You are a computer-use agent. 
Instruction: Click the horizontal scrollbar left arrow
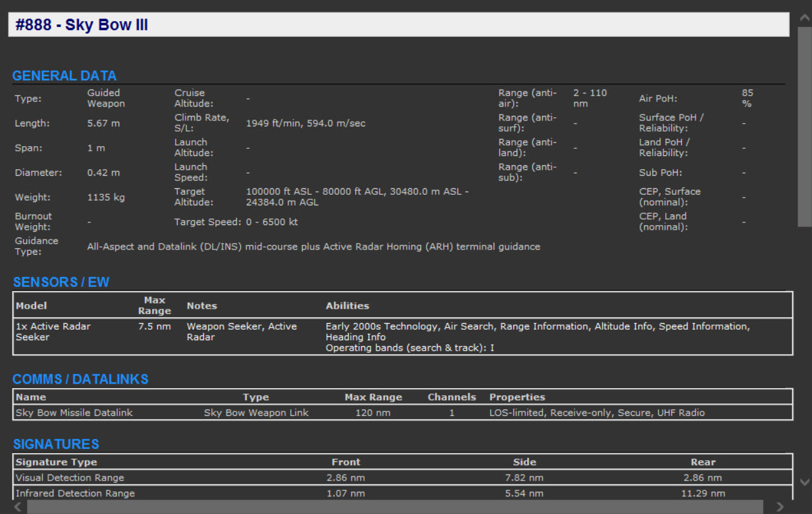(x=18, y=507)
